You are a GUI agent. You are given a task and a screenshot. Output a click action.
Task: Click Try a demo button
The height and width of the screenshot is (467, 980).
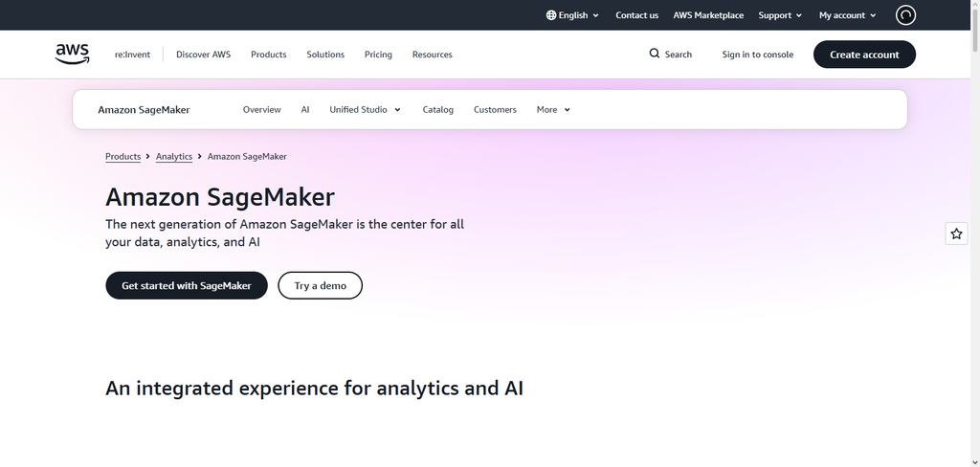click(320, 285)
